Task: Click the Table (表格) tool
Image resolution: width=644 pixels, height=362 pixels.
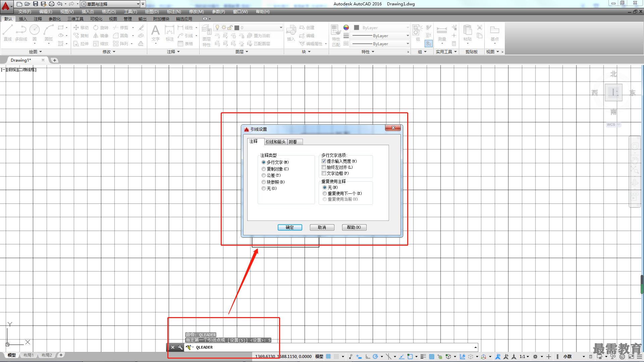Action: click(x=185, y=44)
